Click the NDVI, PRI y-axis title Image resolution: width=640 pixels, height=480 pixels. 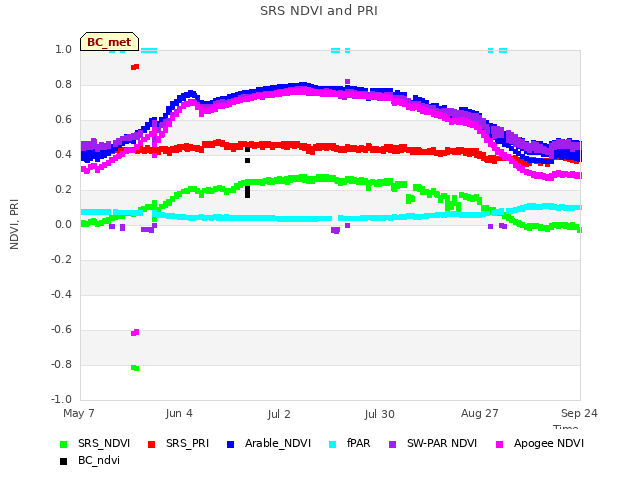coord(14,224)
